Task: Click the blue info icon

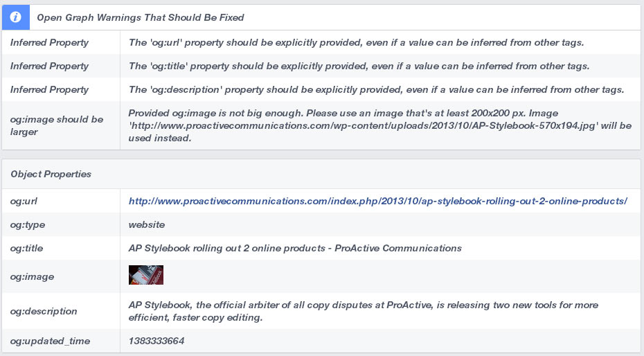Action: tap(16, 17)
